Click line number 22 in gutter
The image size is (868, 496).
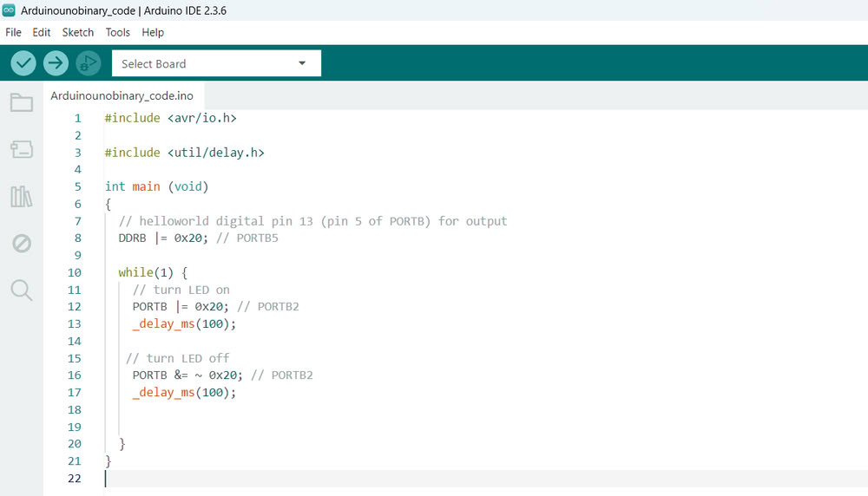(x=74, y=479)
